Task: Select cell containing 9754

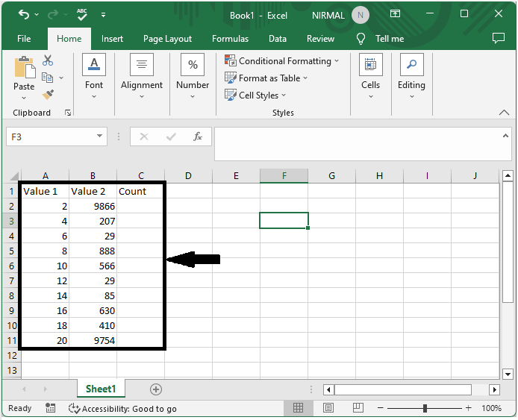Action: (93, 340)
